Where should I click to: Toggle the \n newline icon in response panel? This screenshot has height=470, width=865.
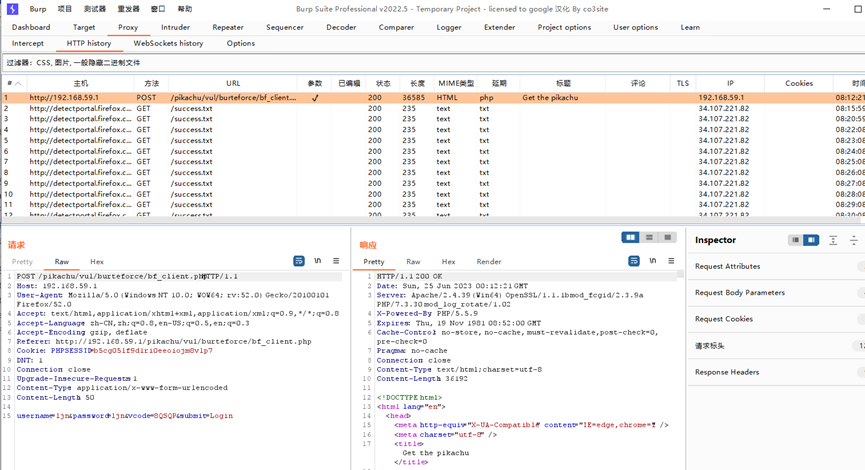(x=653, y=261)
